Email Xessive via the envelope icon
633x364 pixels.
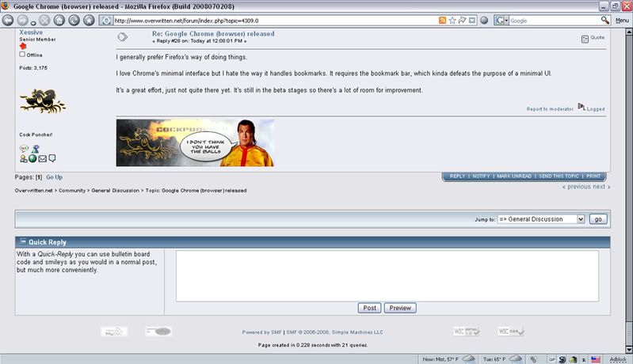pos(43,159)
